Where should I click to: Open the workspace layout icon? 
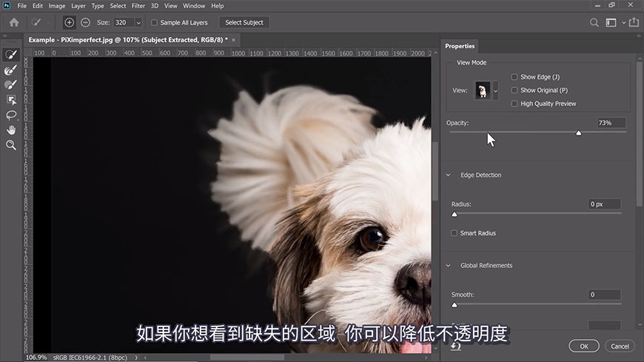tap(611, 23)
